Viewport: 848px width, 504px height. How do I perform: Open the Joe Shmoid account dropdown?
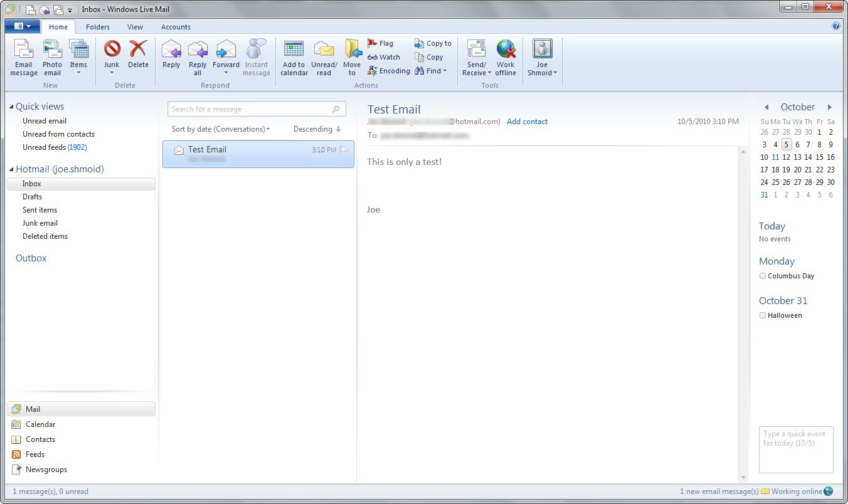tap(542, 56)
